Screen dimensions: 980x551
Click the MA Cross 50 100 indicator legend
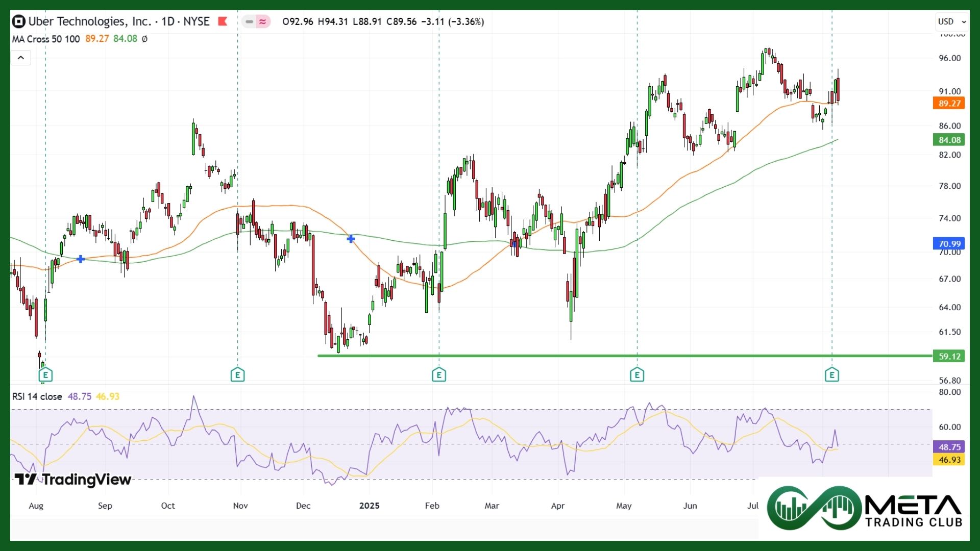tap(46, 39)
